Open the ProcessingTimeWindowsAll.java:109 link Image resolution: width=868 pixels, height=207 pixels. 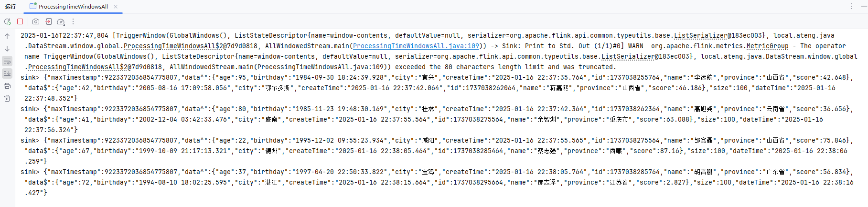coord(416,46)
